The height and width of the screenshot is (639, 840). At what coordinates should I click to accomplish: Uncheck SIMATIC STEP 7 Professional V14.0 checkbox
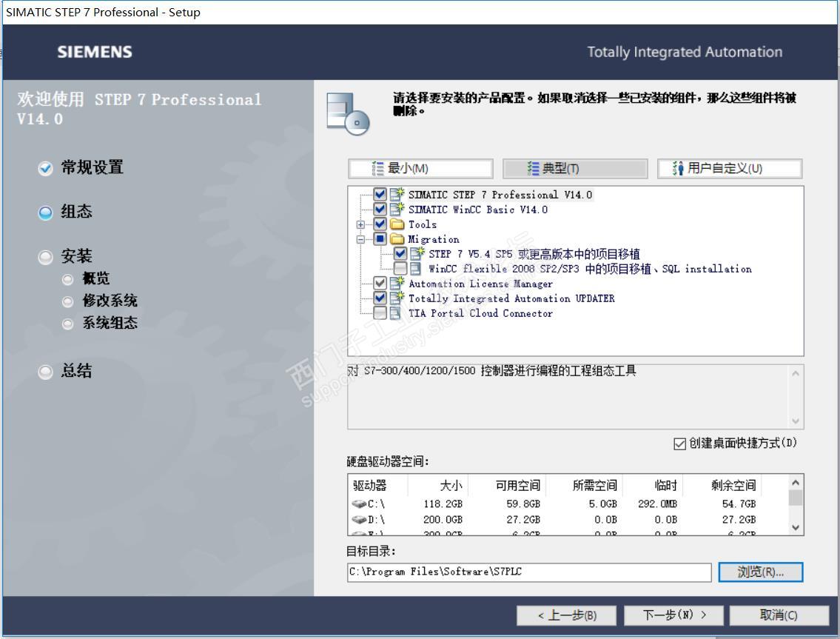coord(380,194)
